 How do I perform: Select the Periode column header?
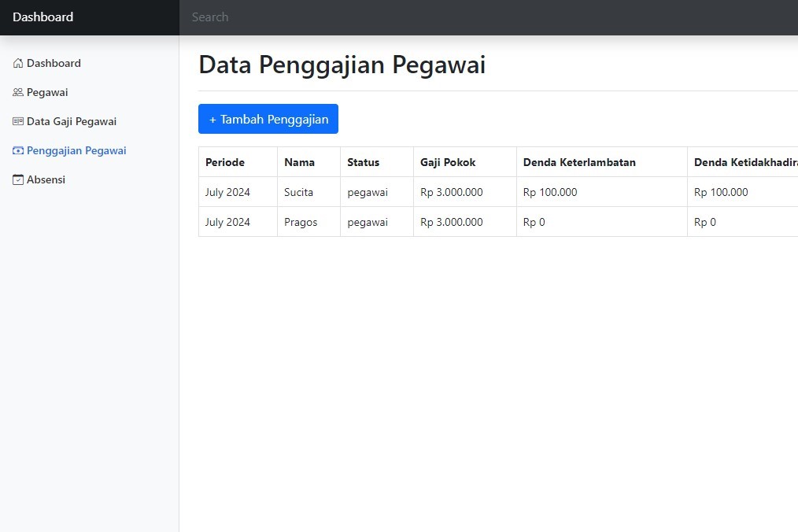[225, 162]
